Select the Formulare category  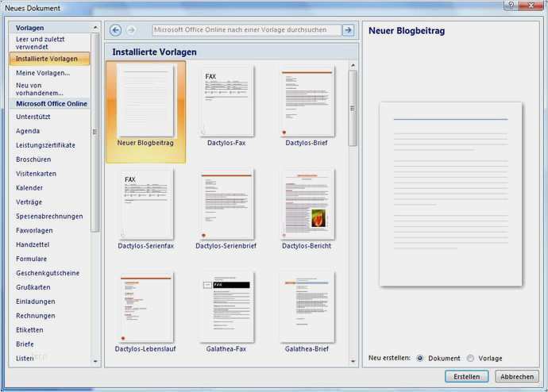point(31,259)
